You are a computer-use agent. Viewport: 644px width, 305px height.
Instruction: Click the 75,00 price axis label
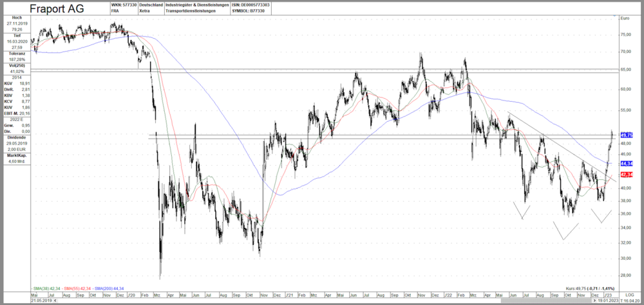626,35
